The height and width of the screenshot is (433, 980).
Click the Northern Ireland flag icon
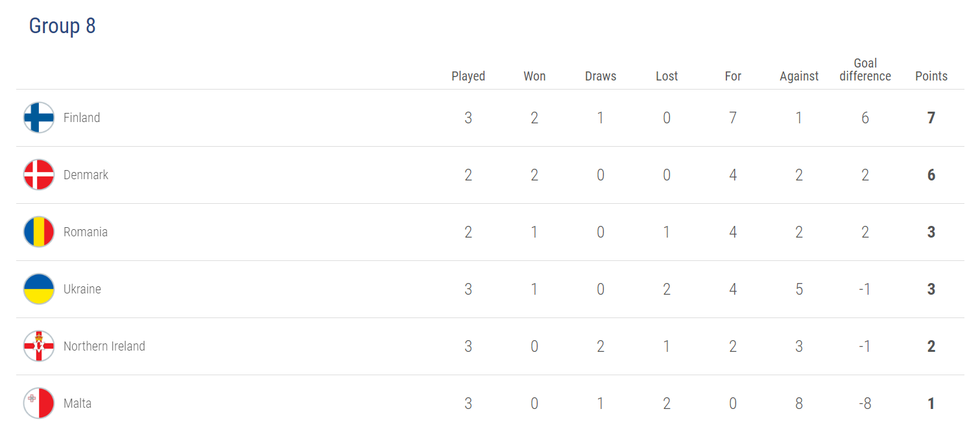click(39, 346)
